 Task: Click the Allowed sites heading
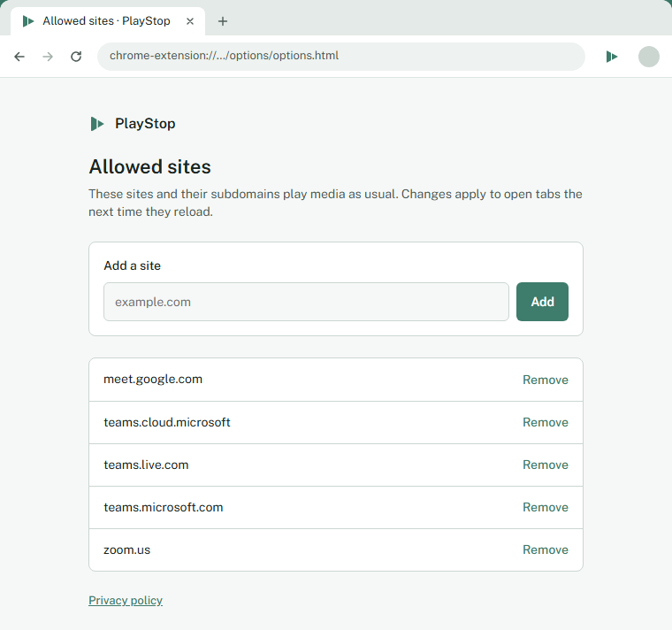point(149,166)
